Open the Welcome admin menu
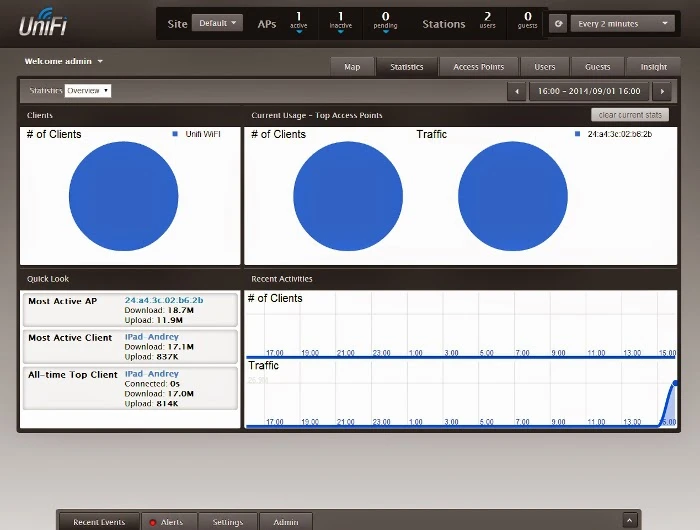Screen dimensions: 700x530 pos(63,61)
